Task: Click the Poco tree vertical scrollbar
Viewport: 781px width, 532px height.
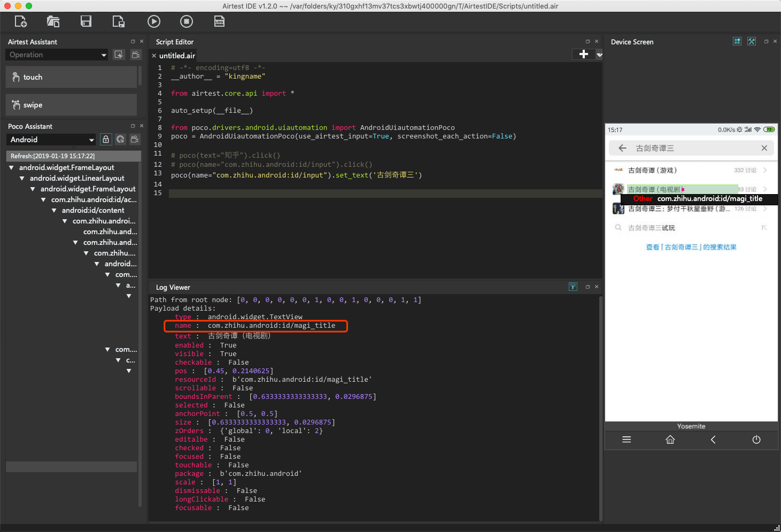Action: 140,334
